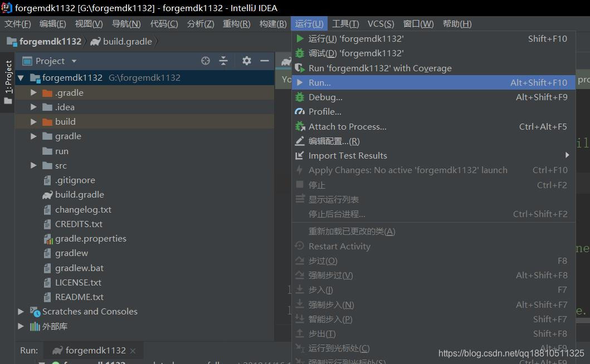Viewport: 590px width, 364px height.
Task: Open the Project view dropdown arrow
Action: [x=74, y=61]
